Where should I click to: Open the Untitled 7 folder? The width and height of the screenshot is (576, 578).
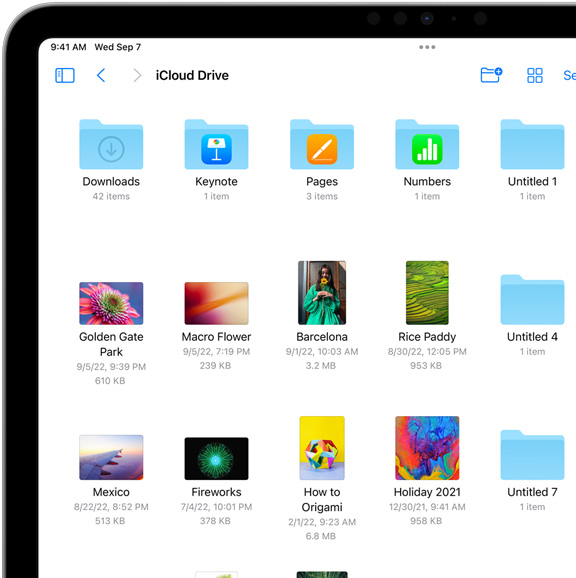532,455
